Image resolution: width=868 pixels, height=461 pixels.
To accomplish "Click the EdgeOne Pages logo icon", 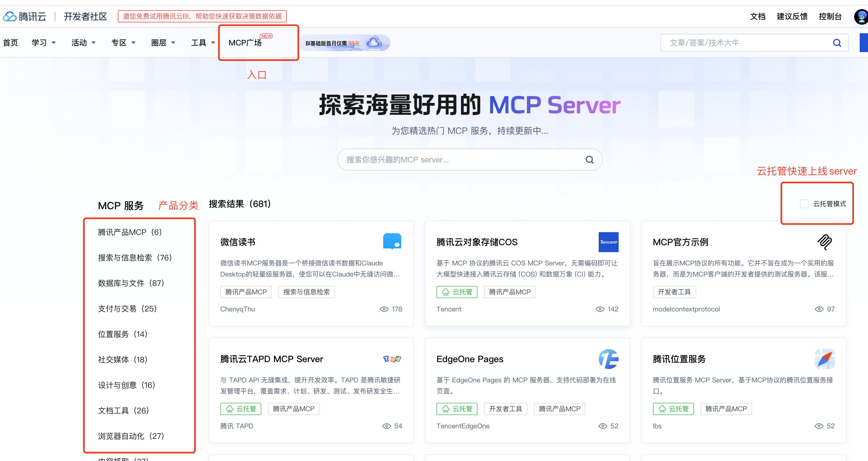I will pyautogui.click(x=608, y=359).
